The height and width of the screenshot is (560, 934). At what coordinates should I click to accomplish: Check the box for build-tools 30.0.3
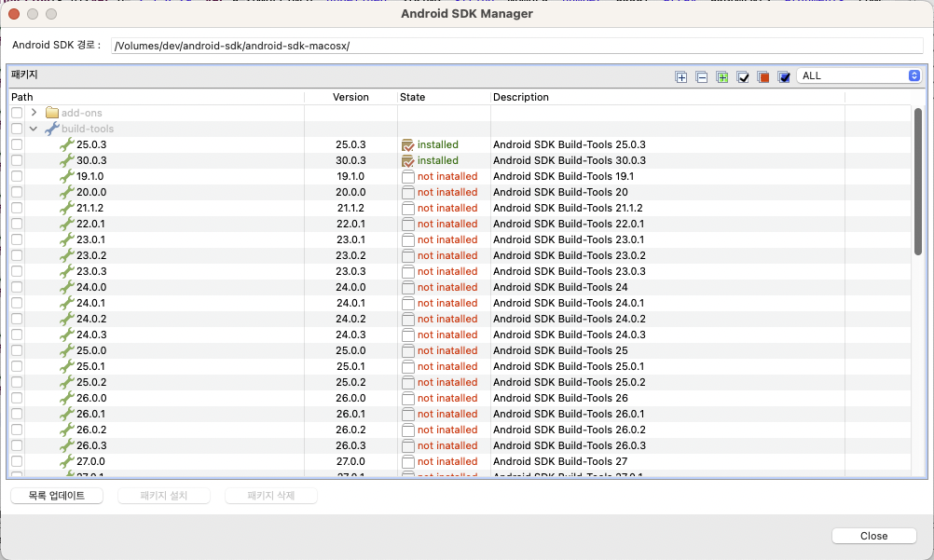point(17,160)
